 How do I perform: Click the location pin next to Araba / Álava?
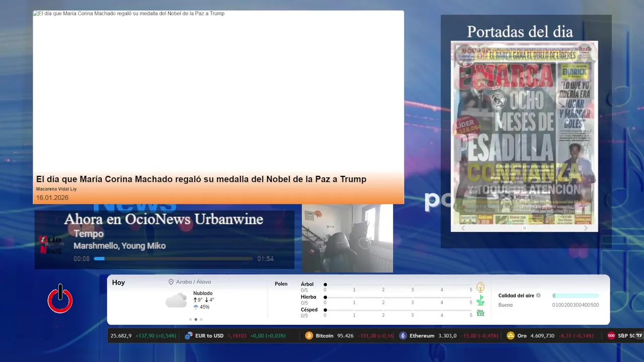point(171,282)
